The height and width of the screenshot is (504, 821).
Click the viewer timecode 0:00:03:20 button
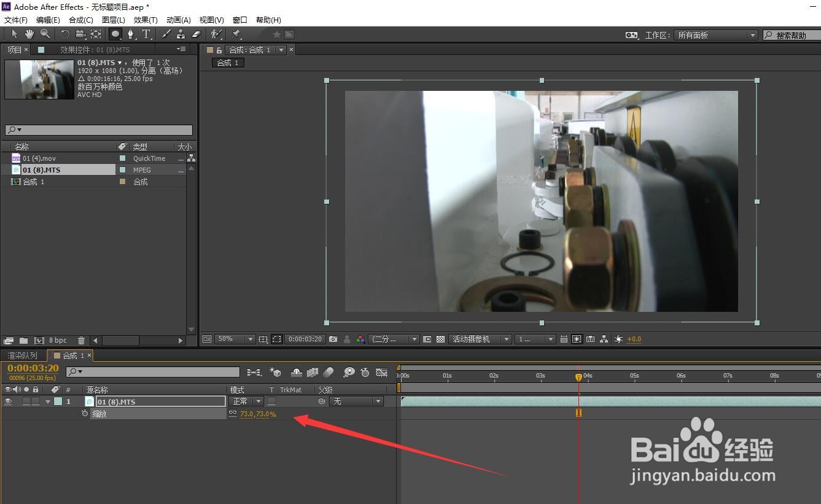[306, 339]
